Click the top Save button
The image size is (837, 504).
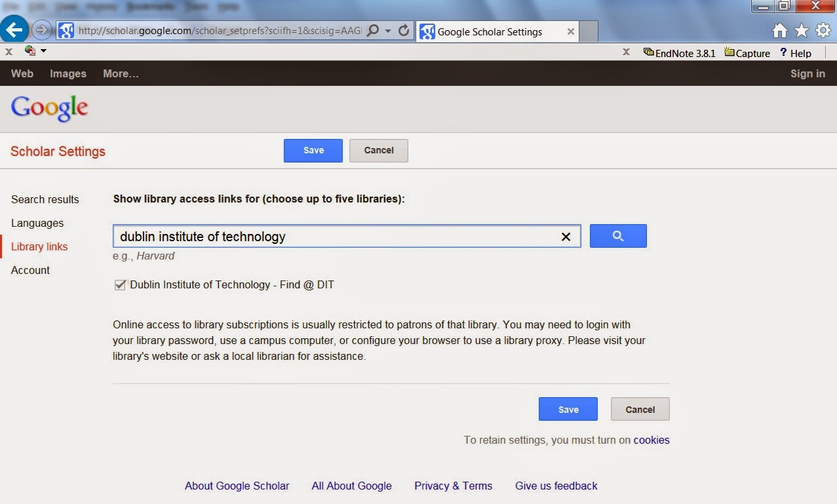[313, 151]
